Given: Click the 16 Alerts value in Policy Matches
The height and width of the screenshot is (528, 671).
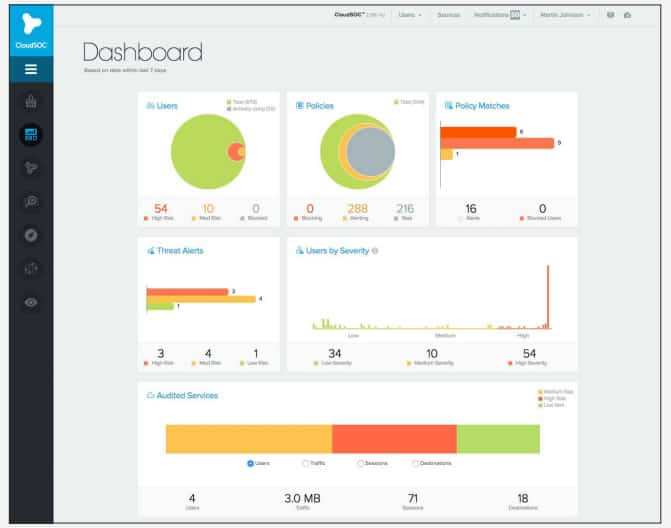Looking at the screenshot, I should [471, 208].
